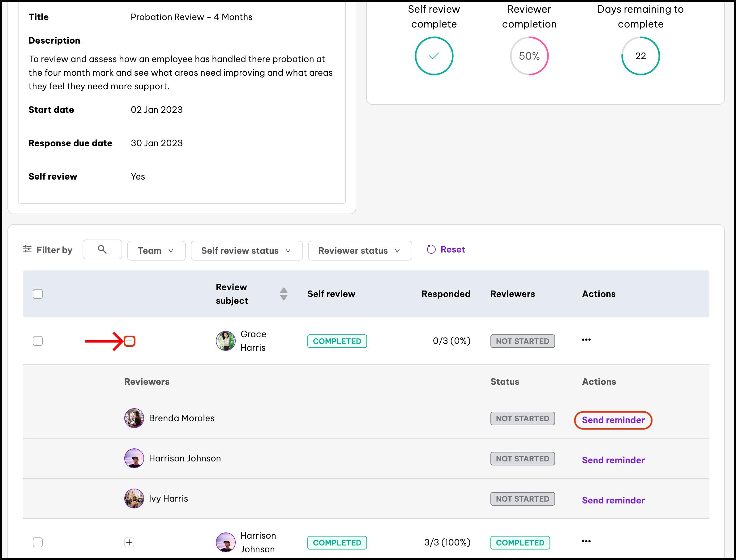736x560 pixels.
Task: Click the Filter by sliders icon
Action: [x=27, y=249]
